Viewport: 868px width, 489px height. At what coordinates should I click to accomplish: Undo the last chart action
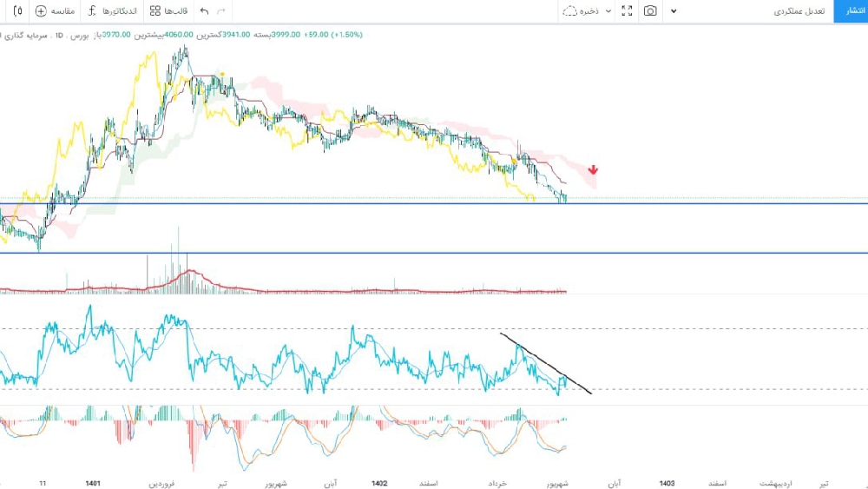coord(204,11)
